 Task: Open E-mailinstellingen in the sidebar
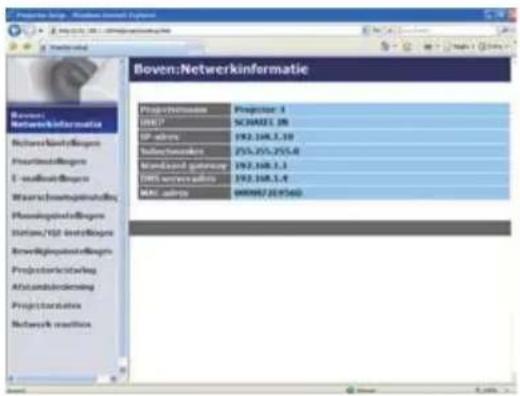tap(51, 179)
